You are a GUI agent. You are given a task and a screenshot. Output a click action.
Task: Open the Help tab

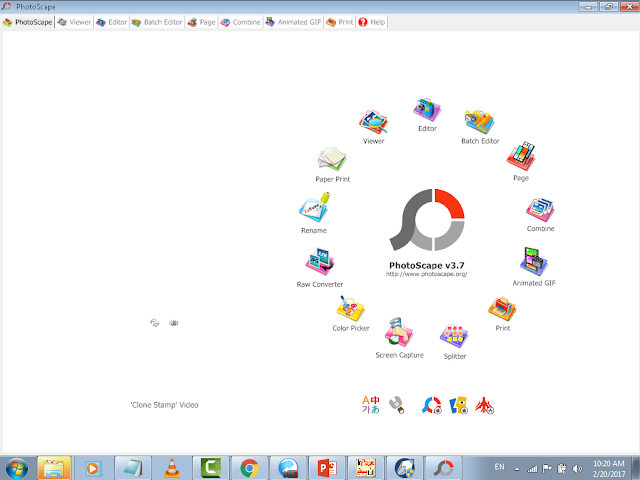[x=372, y=22]
